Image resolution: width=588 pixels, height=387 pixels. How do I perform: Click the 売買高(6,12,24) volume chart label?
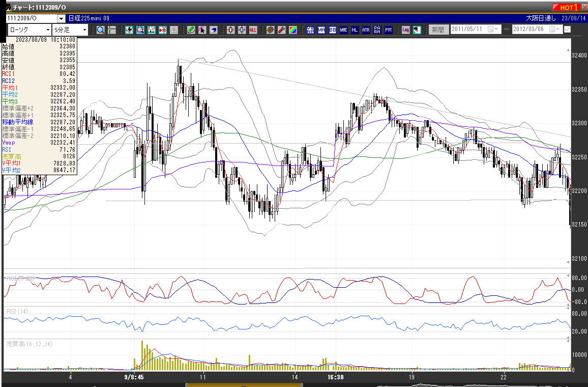[30, 344]
